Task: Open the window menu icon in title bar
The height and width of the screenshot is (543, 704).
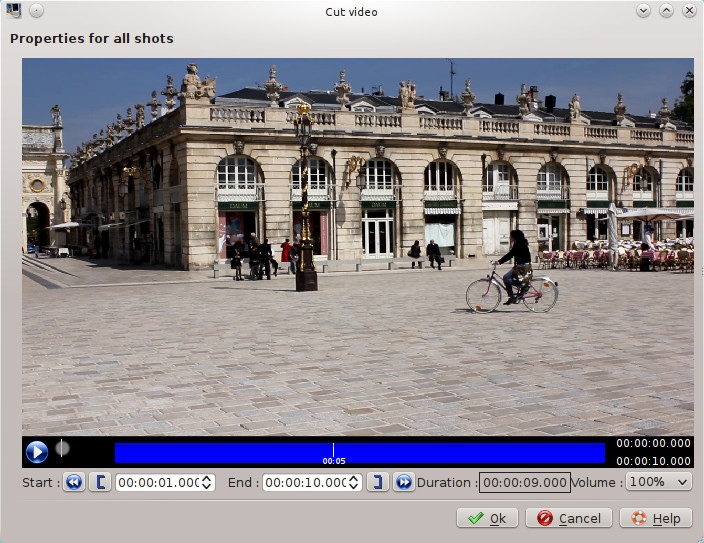Action: (14, 10)
